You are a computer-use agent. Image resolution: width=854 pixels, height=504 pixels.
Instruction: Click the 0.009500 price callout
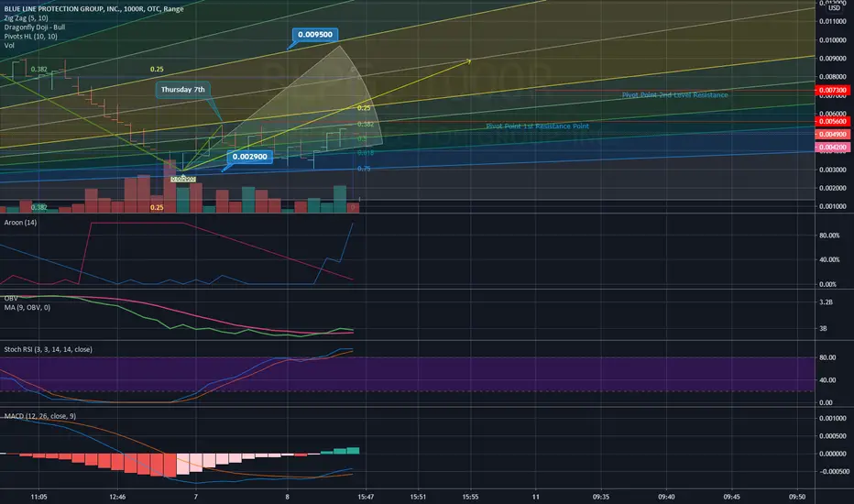[315, 34]
